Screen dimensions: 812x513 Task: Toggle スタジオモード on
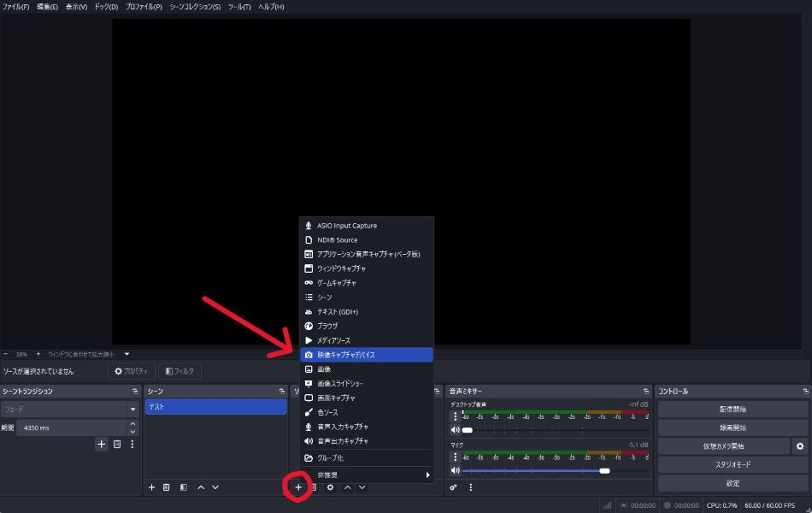pyautogui.click(x=733, y=465)
